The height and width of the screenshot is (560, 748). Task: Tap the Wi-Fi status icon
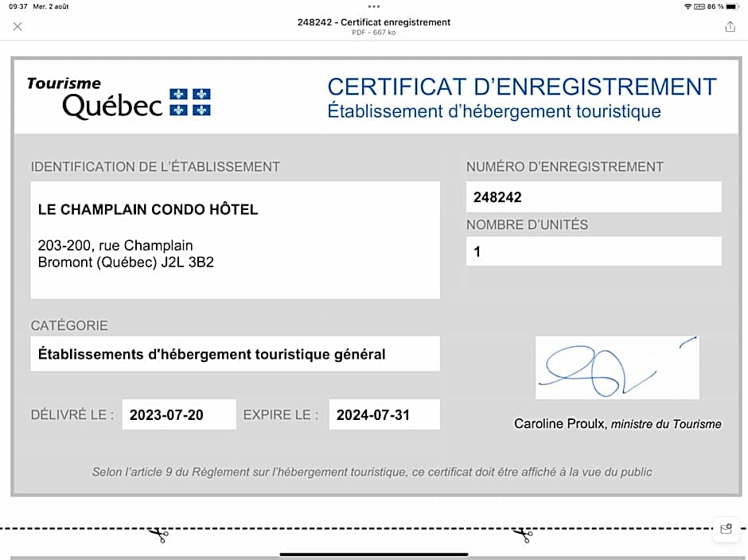pyautogui.click(x=688, y=6)
